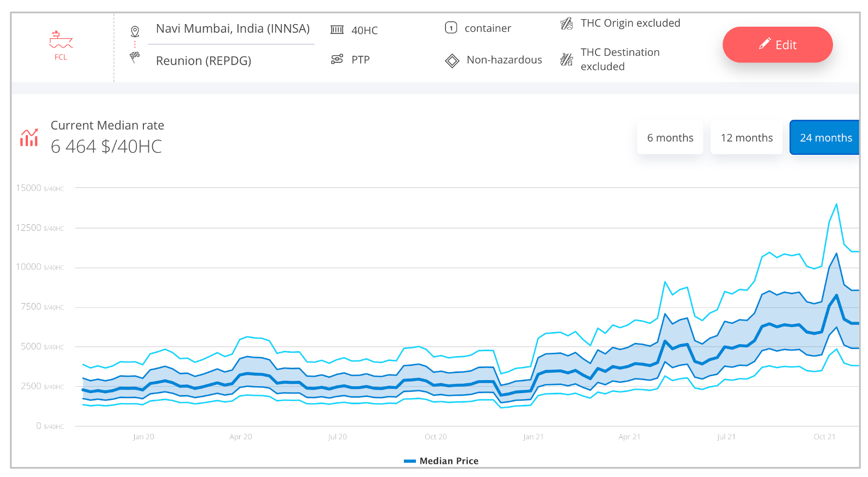The image size is (868, 477).
Task: Click THC Destination excluded text
Action: (x=620, y=59)
